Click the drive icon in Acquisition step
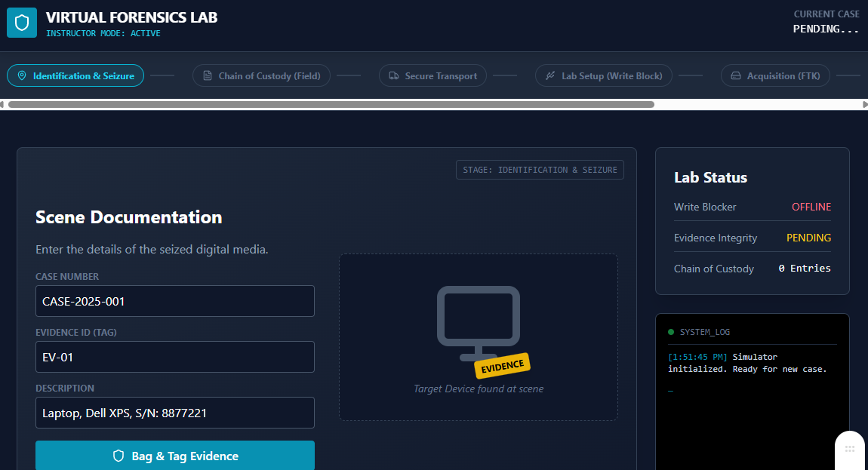Image resolution: width=868 pixels, height=470 pixels. click(736, 75)
